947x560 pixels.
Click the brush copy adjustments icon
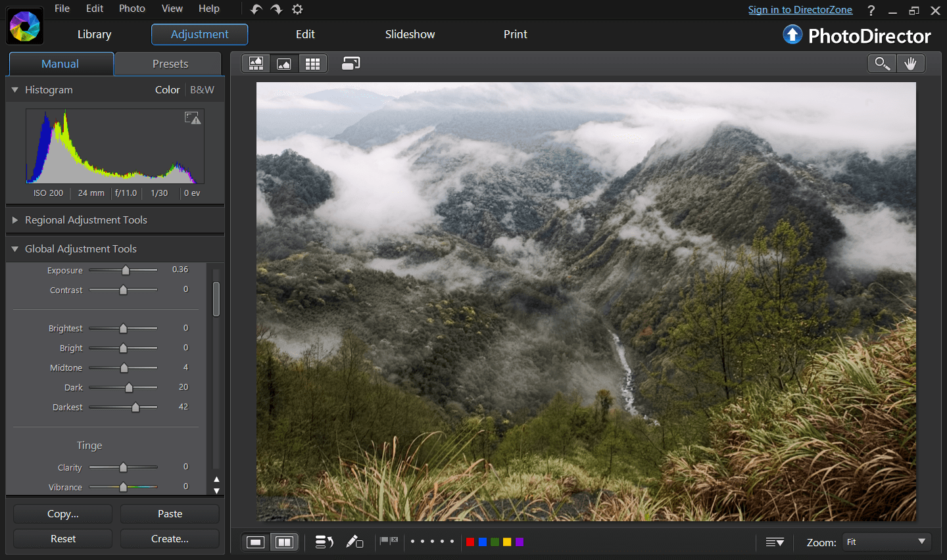(355, 542)
